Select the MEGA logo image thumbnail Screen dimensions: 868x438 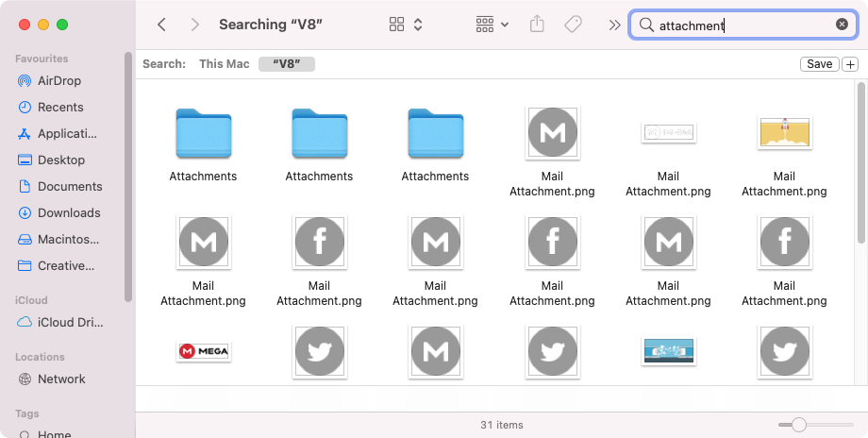pos(203,351)
